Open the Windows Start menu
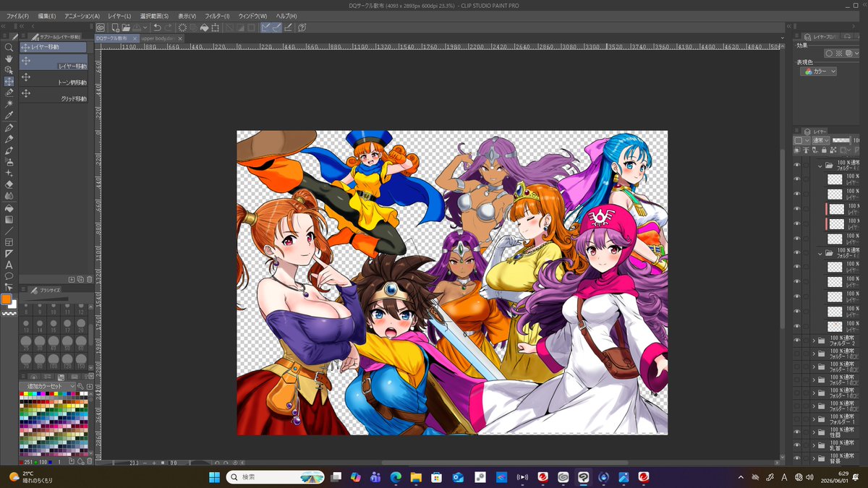This screenshot has width=868, height=488. [x=215, y=477]
